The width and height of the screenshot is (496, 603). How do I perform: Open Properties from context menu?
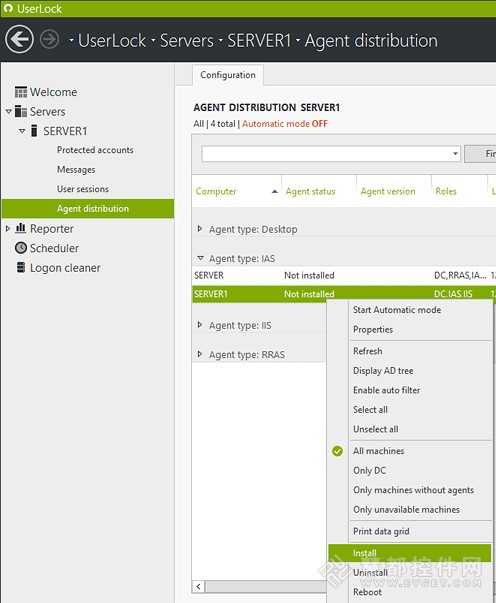(373, 330)
